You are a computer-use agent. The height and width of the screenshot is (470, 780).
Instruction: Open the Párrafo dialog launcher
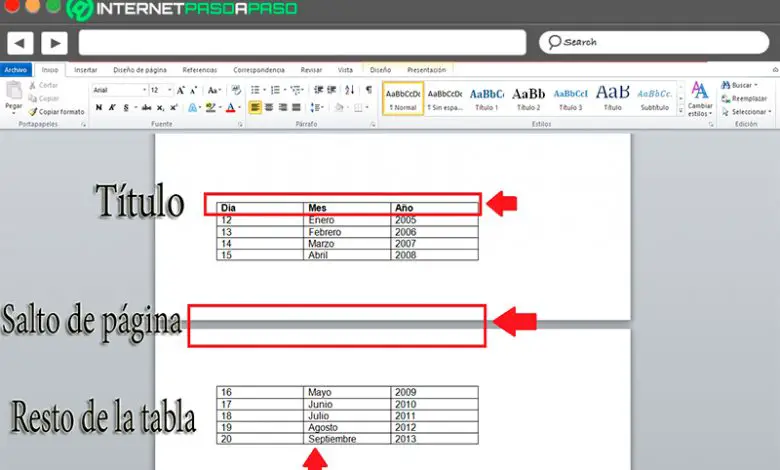[373, 124]
